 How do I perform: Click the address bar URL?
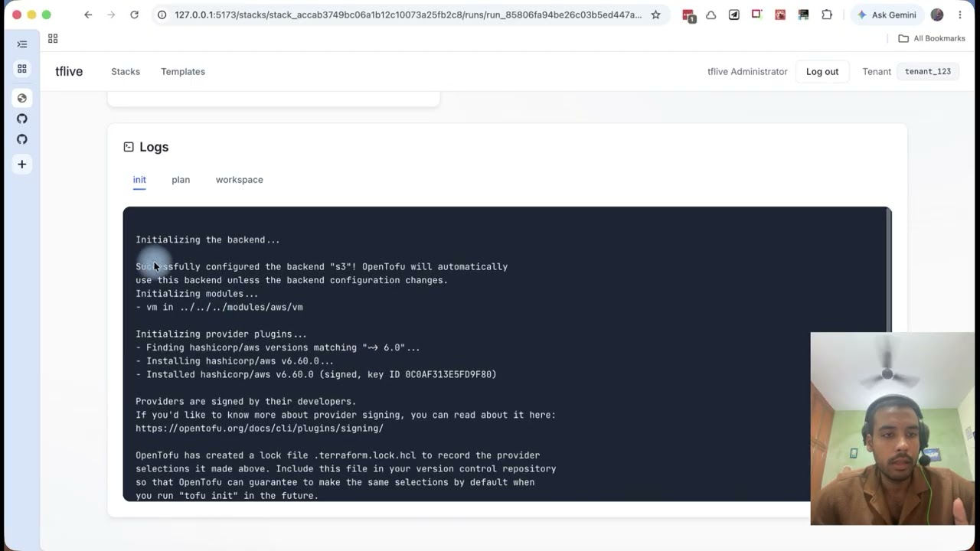407,15
